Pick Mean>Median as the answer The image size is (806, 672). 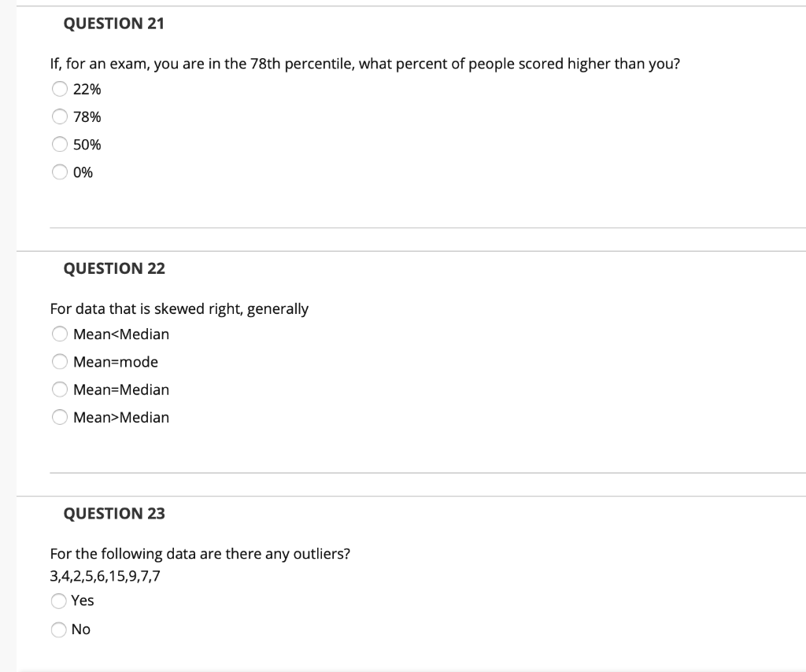pos(60,417)
